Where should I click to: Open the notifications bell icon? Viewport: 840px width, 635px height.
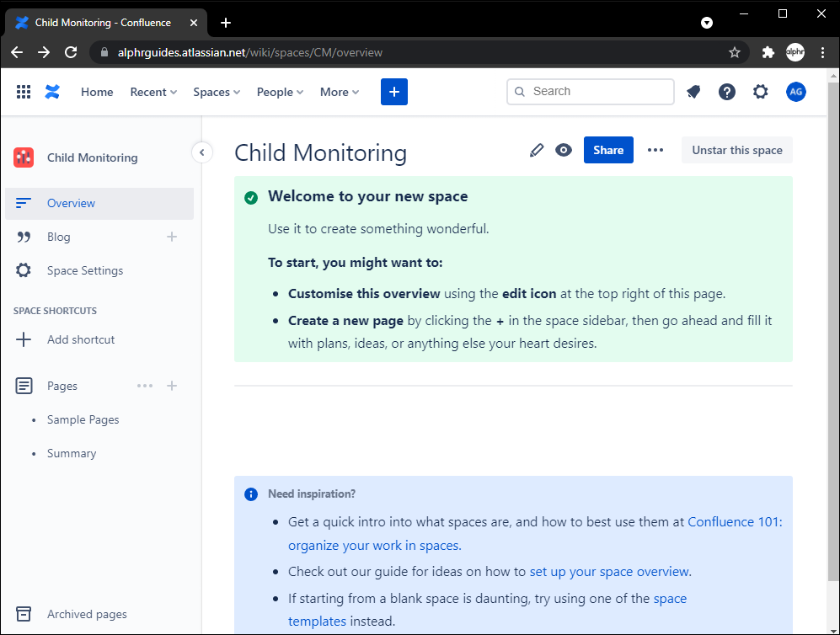(693, 92)
